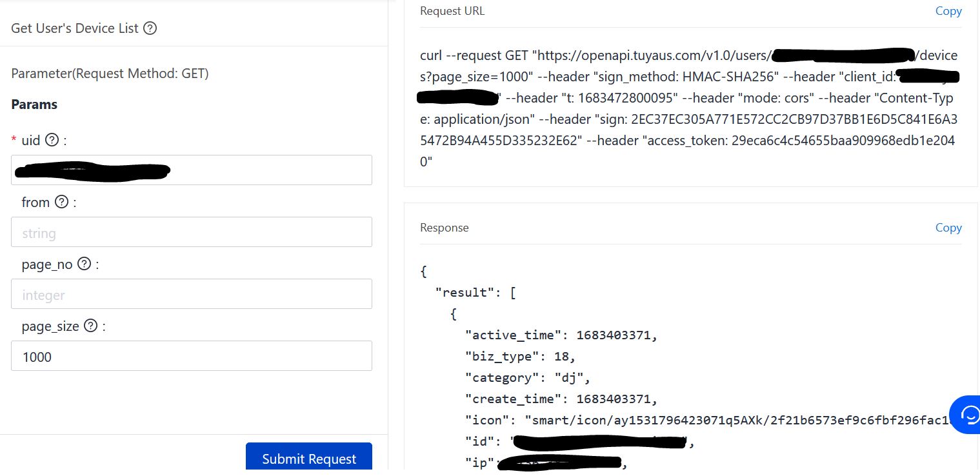Click the "id" line in the response
This screenshot has width=980, height=476.
click(x=579, y=442)
